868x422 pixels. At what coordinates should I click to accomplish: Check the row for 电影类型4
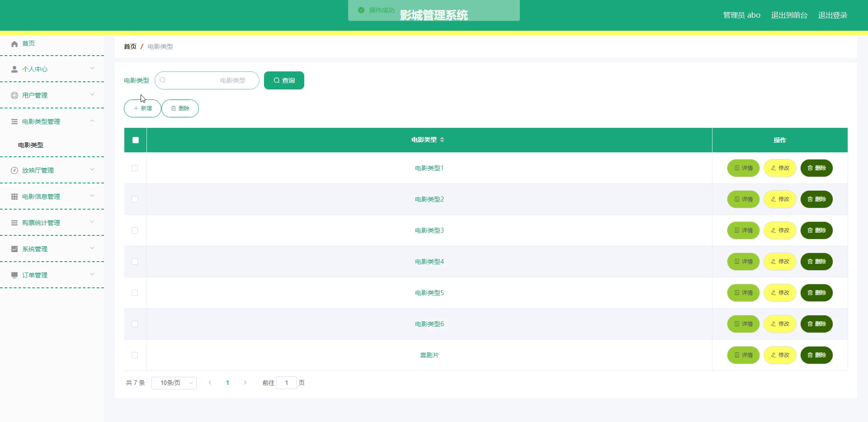pyautogui.click(x=135, y=262)
